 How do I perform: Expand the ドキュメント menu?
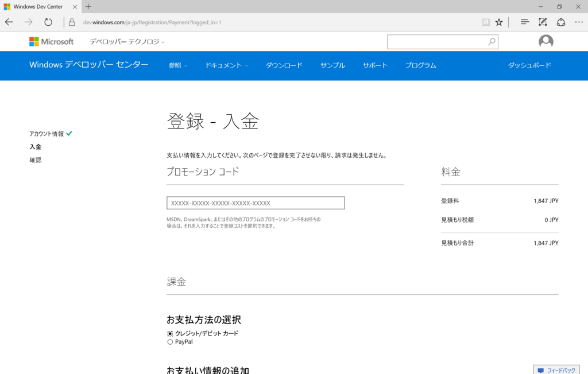coord(226,65)
